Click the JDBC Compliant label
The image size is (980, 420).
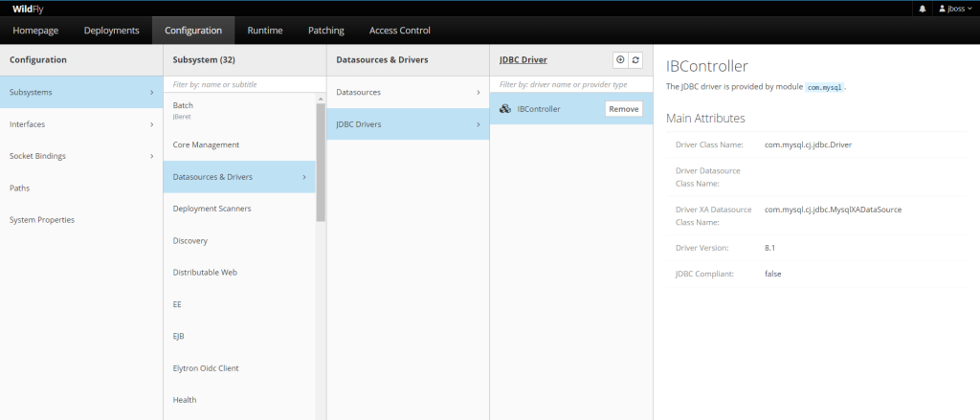tap(705, 273)
